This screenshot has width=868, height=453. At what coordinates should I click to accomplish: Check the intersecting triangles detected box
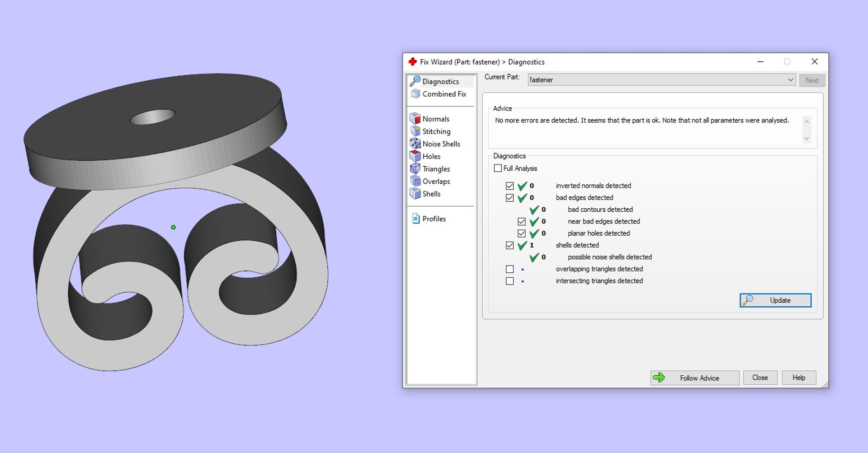[510, 281]
